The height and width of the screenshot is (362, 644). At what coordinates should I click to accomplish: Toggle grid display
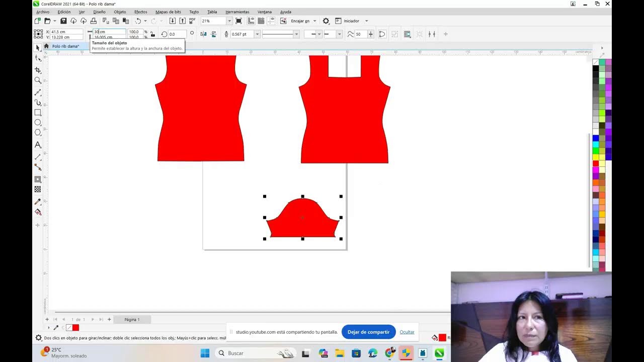click(x=261, y=21)
